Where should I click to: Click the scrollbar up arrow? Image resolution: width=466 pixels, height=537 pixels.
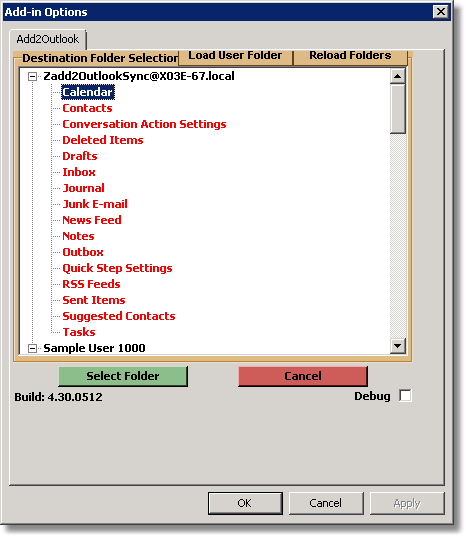click(398, 76)
